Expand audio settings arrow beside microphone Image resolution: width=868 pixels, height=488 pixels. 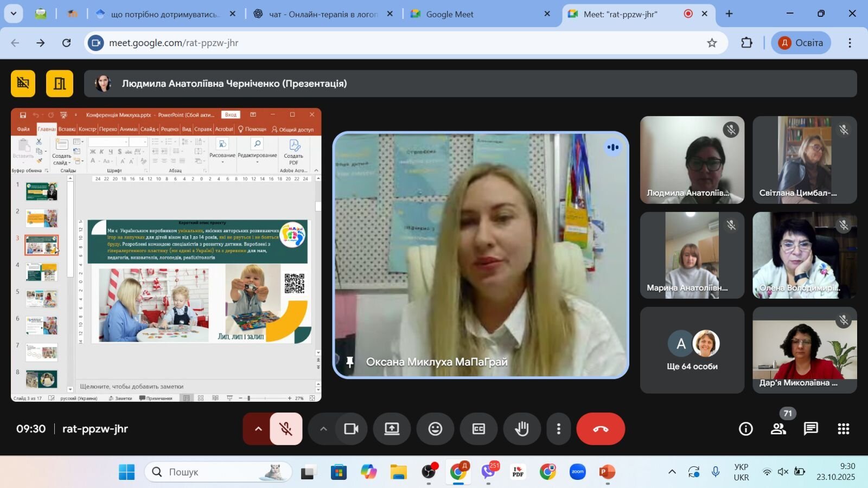coord(258,429)
